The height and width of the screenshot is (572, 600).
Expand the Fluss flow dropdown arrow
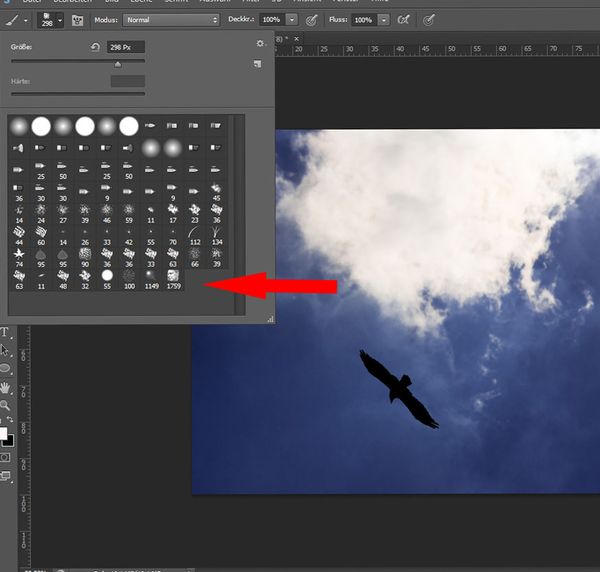(x=382, y=20)
